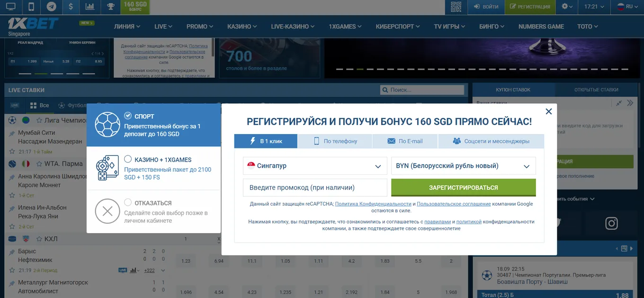
Task: Click the circled X refuse bonus icon
Action: [107, 211]
